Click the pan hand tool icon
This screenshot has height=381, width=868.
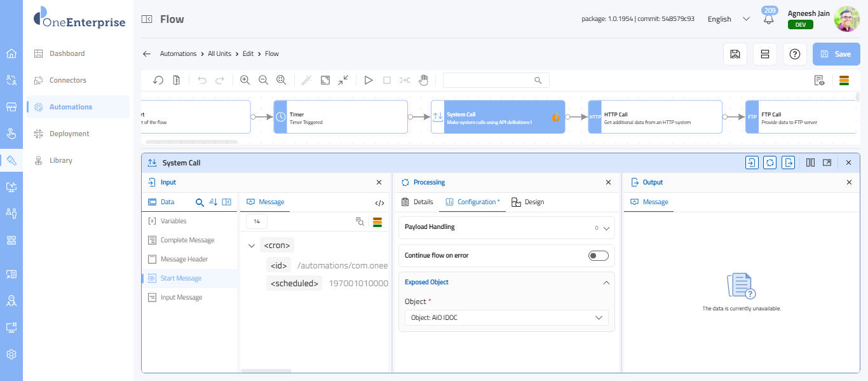(x=423, y=80)
